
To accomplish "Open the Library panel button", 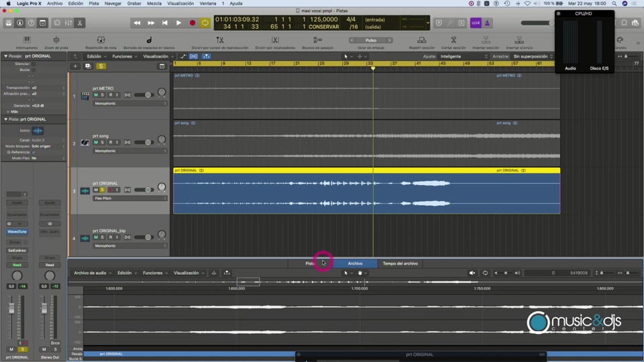I will 9,23.
